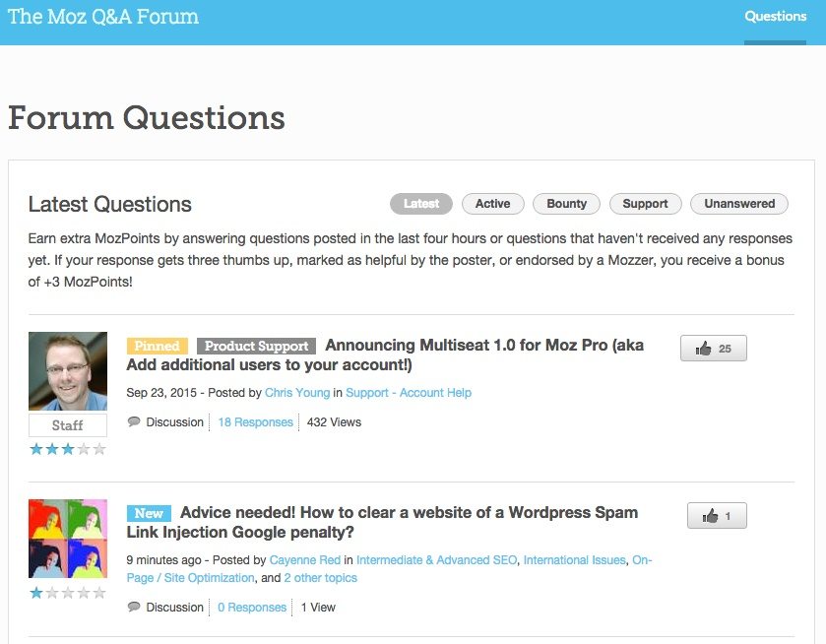Open Support - Account Help category
826x644 pixels.
(409, 393)
